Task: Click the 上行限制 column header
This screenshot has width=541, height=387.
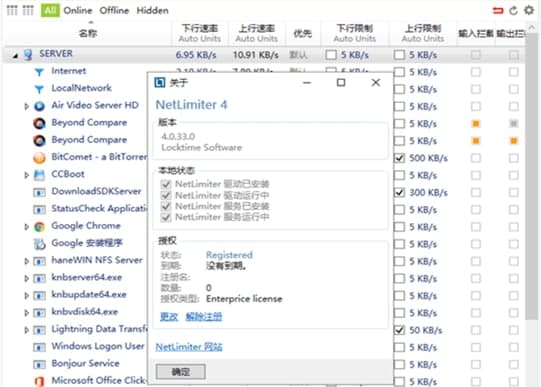Action: [423, 33]
